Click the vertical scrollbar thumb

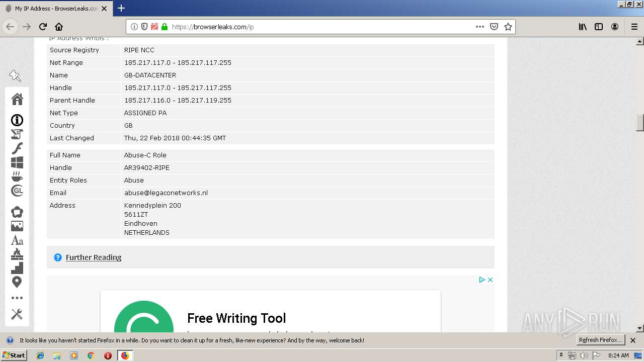(x=640, y=122)
